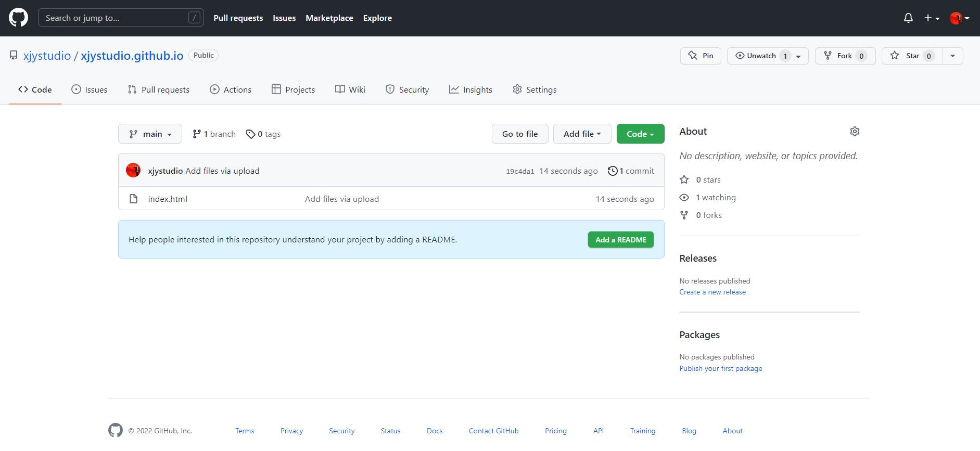Focus the Search or jump to field

click(114, 18)
